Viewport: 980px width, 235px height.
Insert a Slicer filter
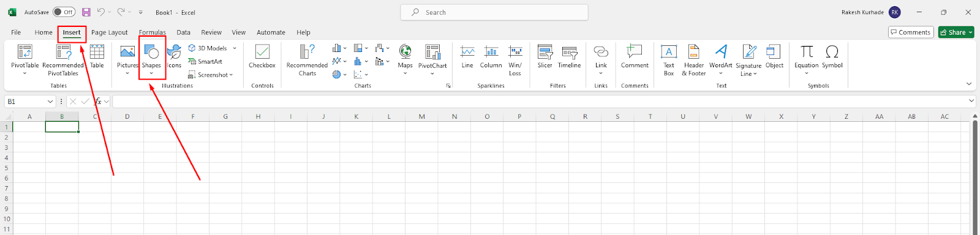click(545, 56)
